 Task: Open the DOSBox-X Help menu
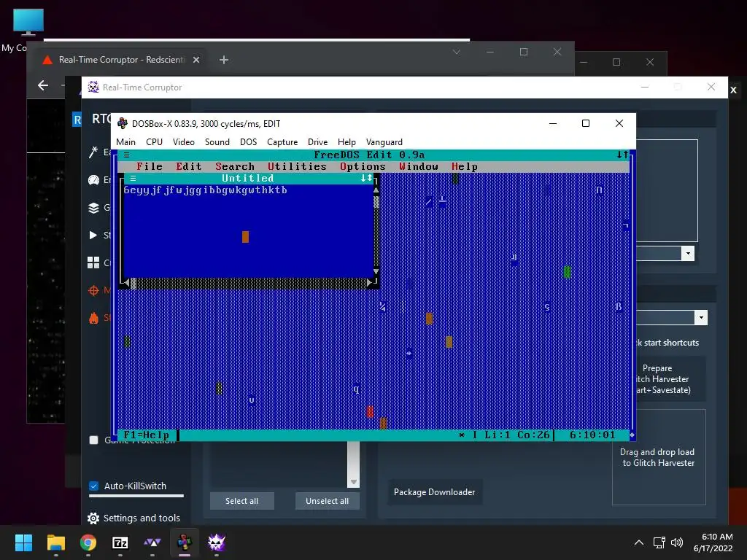(x=347, y=142)
